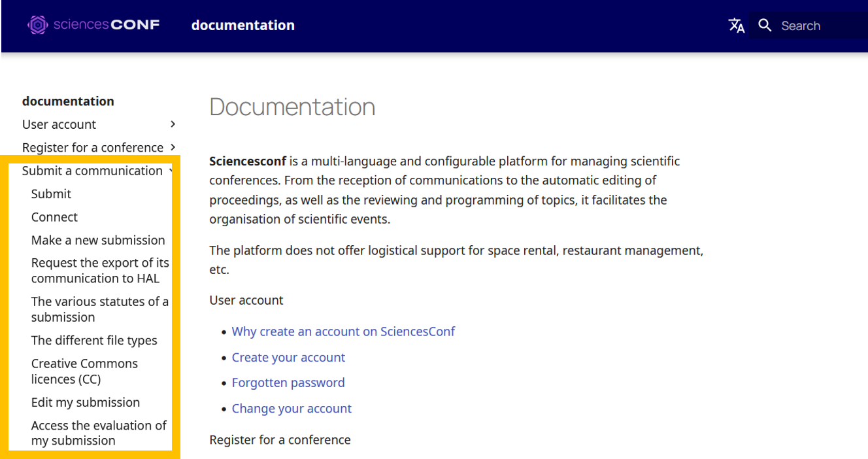Open the Forgotten password link

288,382
